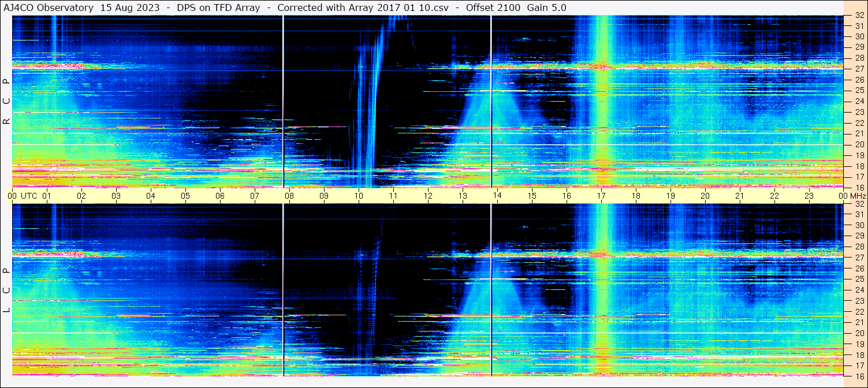Screen dimensions: 868x388
Task: Select hour "01" on the UTC time axis
Action: [x=47, y=196]
